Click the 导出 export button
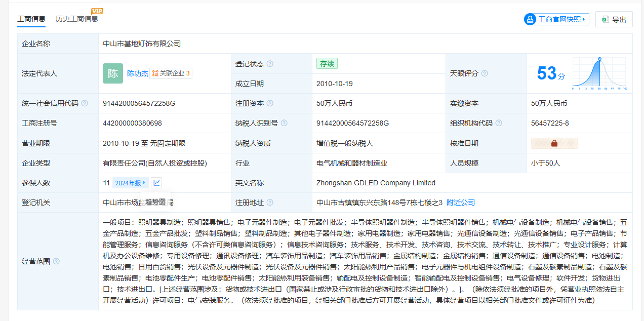This screenshot has width=644, height=321. (x=614, y=20)
